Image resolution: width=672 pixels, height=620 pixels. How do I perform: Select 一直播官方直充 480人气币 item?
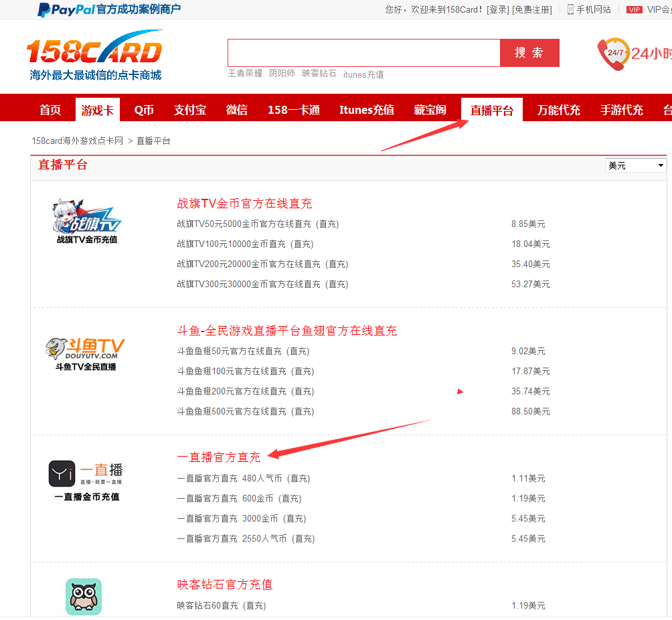click(x=244, y=479)
